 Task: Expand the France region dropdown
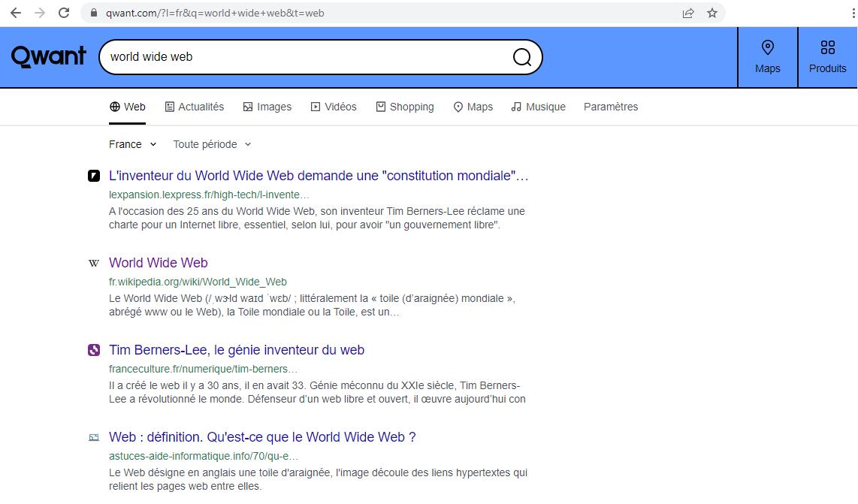[x=132, y=144]
